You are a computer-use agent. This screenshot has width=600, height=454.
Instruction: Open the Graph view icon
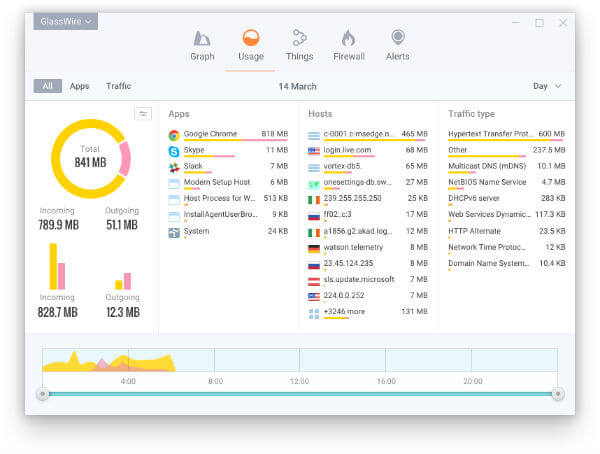(x=202, y=39)
